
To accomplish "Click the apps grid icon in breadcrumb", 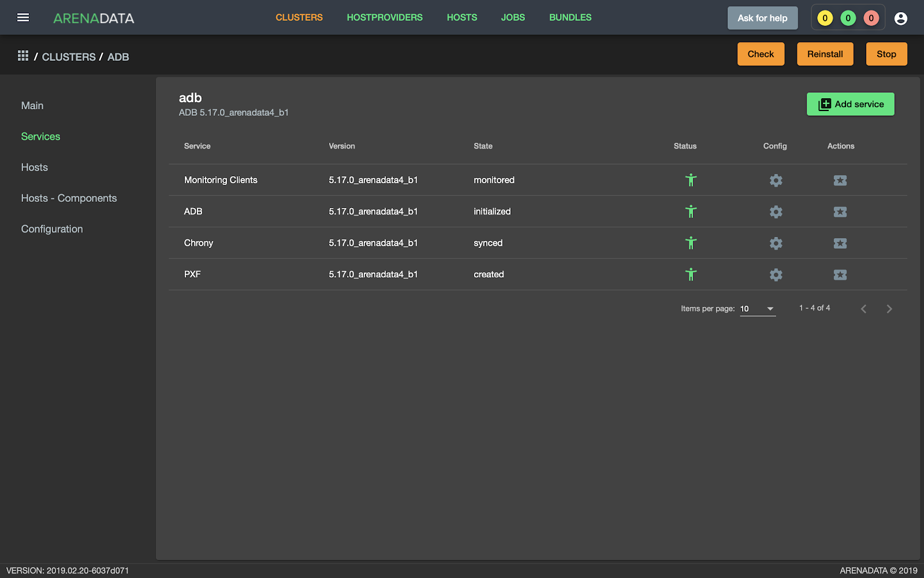I will click(x=23, y=55).
